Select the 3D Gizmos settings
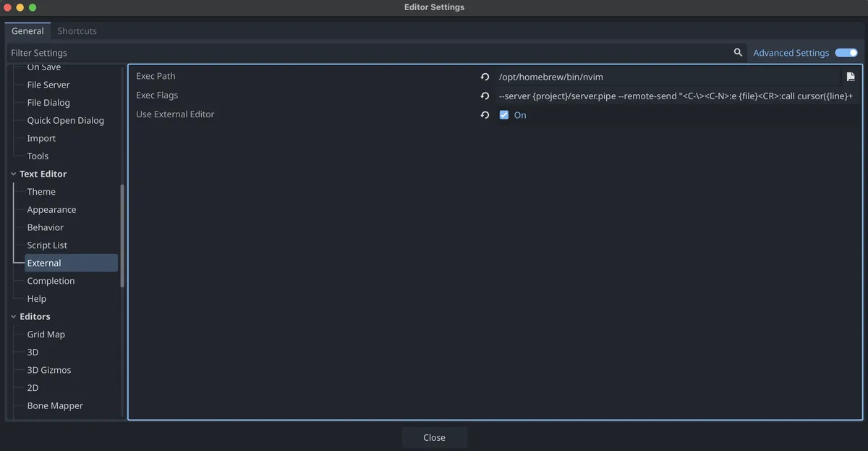This screenshot has height=451, width=868. (48, 369)
